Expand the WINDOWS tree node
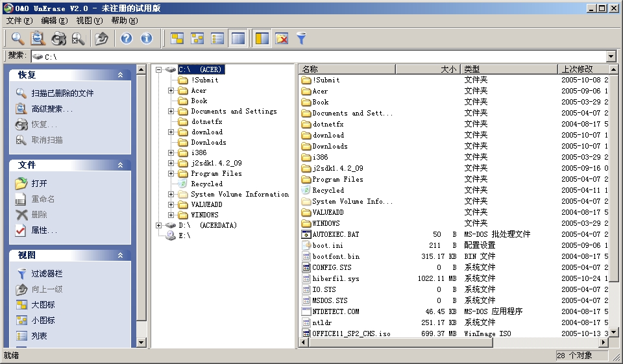Screen dimensions: 623x364 (171, 215)
